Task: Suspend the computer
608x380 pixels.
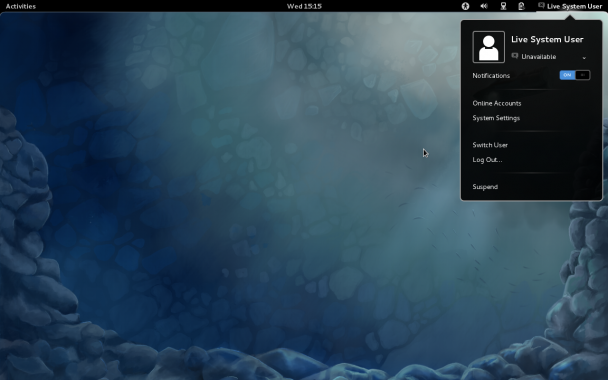Action: (485, 187)
